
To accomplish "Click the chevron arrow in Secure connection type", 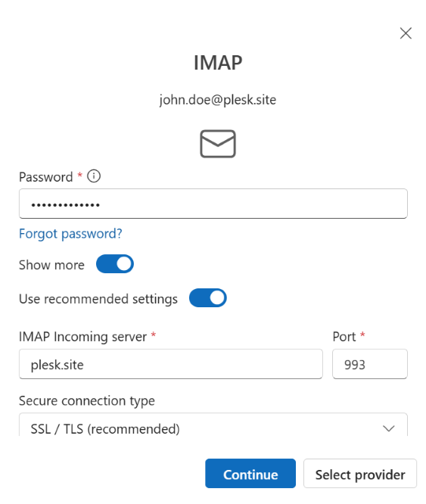I will pyautogui.click(x=389, y=428).
